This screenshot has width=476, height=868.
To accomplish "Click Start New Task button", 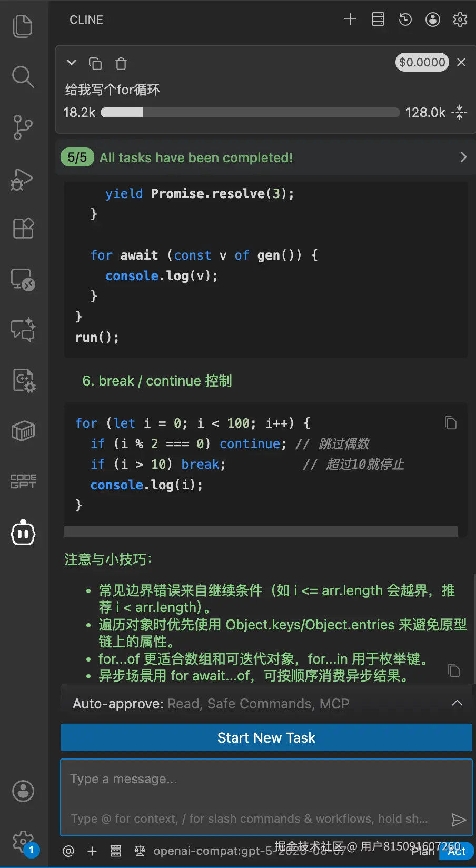I will tap(266, 737).
